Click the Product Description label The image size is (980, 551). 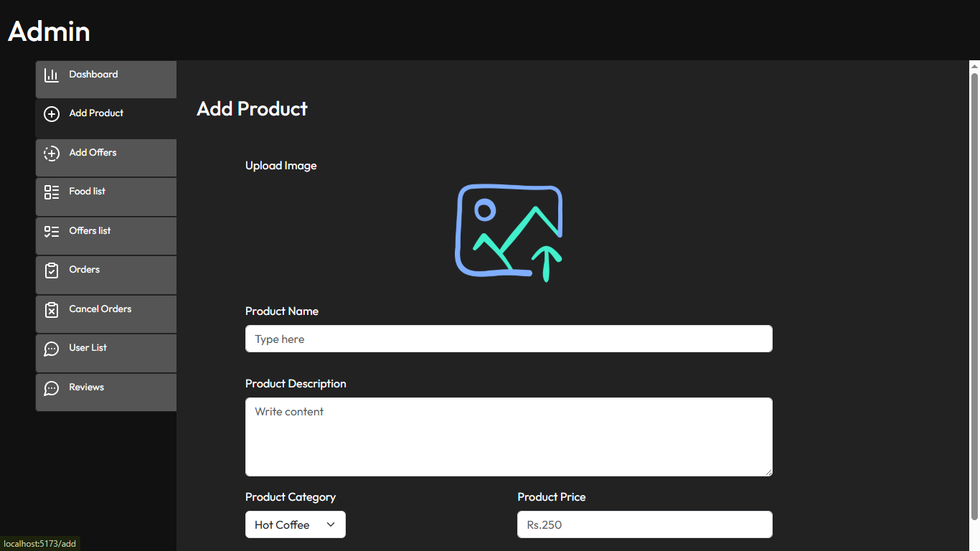[296, 384]
